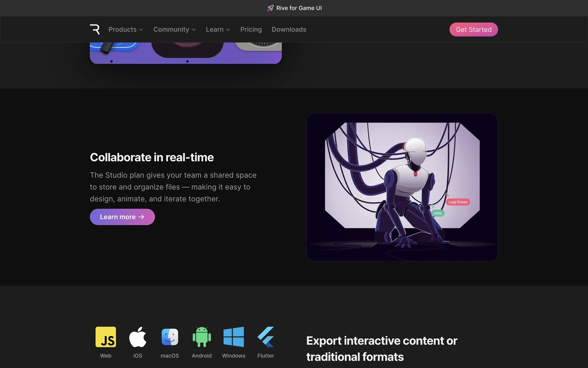The height and width of the screenshot is (368, 588).
Task: Select the Flutter platform icon
Action: pyautogui.click(x=266, y=337)
